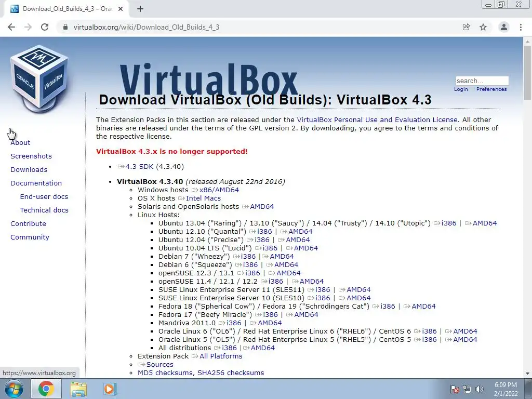Click the page vertical scrollbar thumb

pyautogui.click(x=527, y=72)
